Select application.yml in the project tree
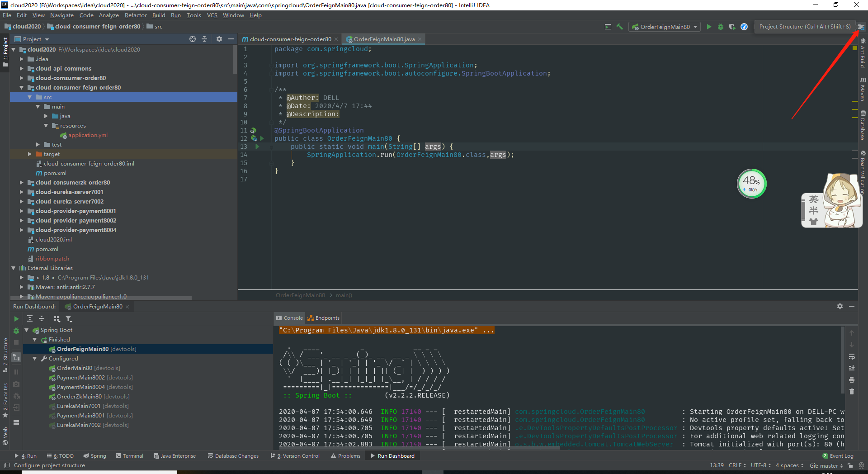The width and height of the screenshot is (868, 474). point(88,135)
